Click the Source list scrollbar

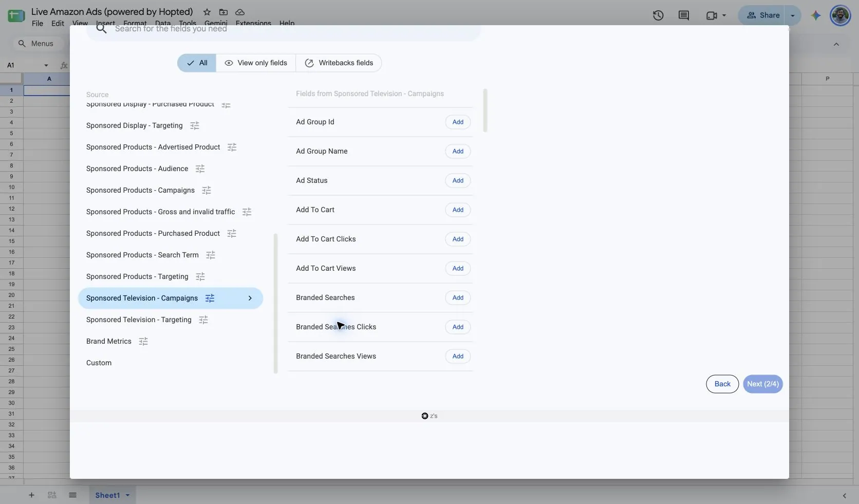(276, 303)
